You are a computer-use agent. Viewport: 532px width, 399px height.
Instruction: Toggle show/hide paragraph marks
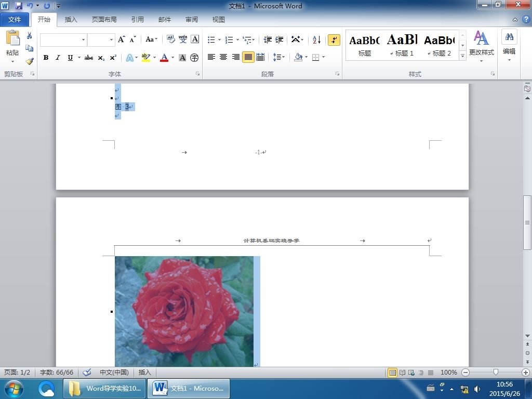(x=334, y=39)
